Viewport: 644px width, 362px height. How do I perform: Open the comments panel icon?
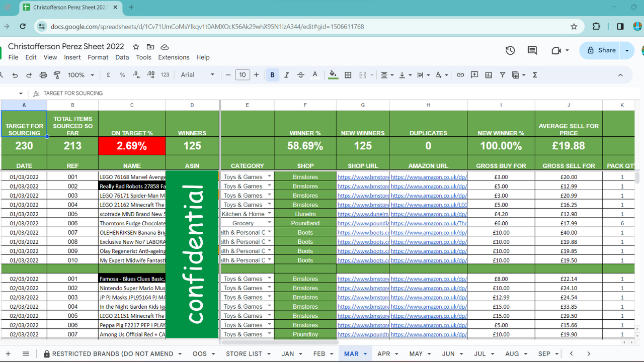pyautogui.click(x=532, y=50)
